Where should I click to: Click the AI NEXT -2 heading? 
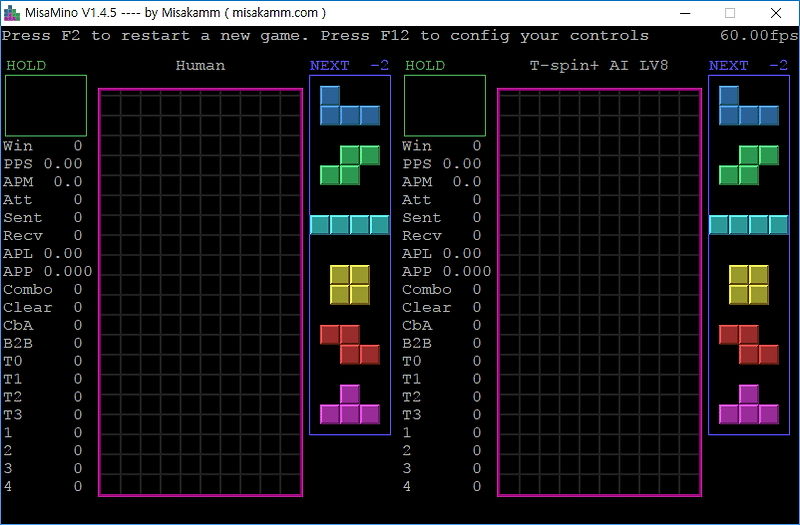click(x=748, y=66)
